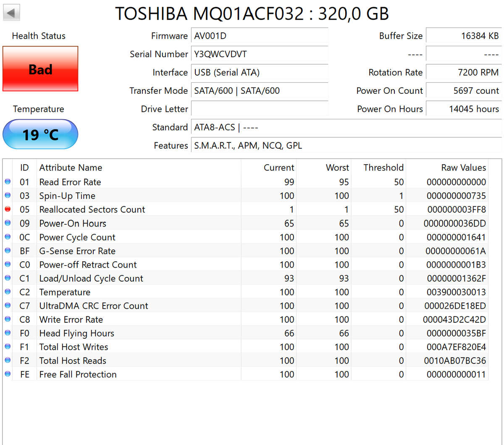Click the back navigation arrow icon
504x445 pixels.
pos(11,12)
